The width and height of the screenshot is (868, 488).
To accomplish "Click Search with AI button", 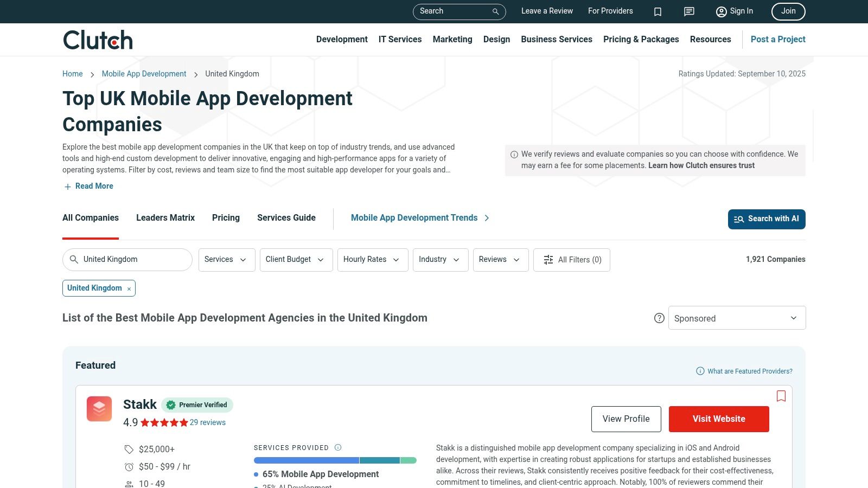I will coord(766,219).
